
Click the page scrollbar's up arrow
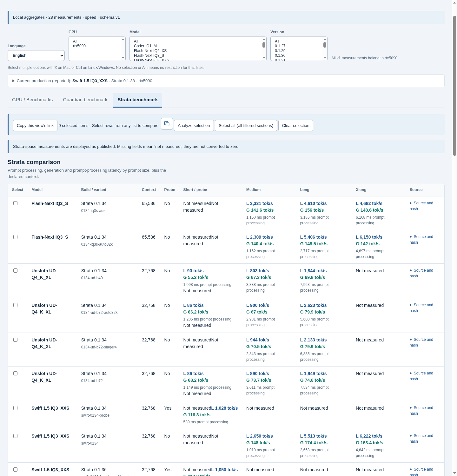[x=454, y=3]
